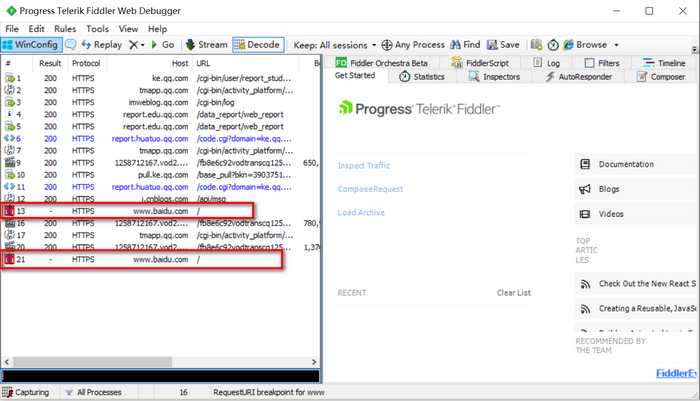
Task: Open the Timeline tab
Action: [664, 63]
